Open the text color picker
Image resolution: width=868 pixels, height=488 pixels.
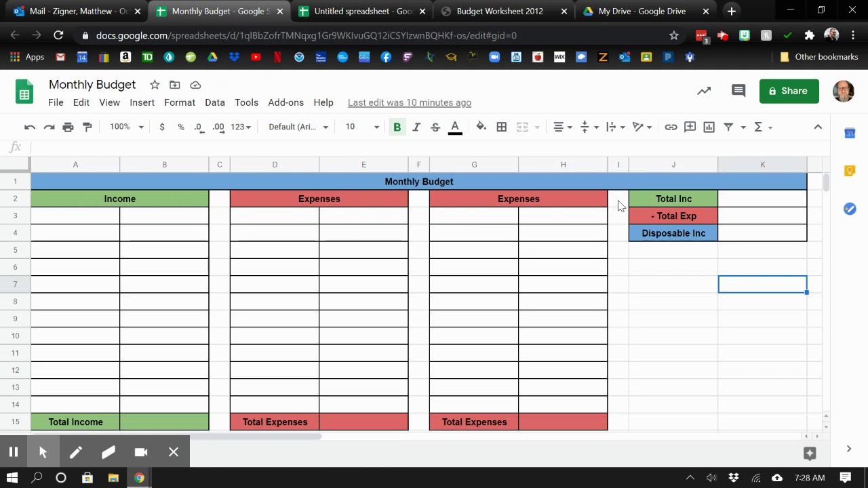point(455,127)
